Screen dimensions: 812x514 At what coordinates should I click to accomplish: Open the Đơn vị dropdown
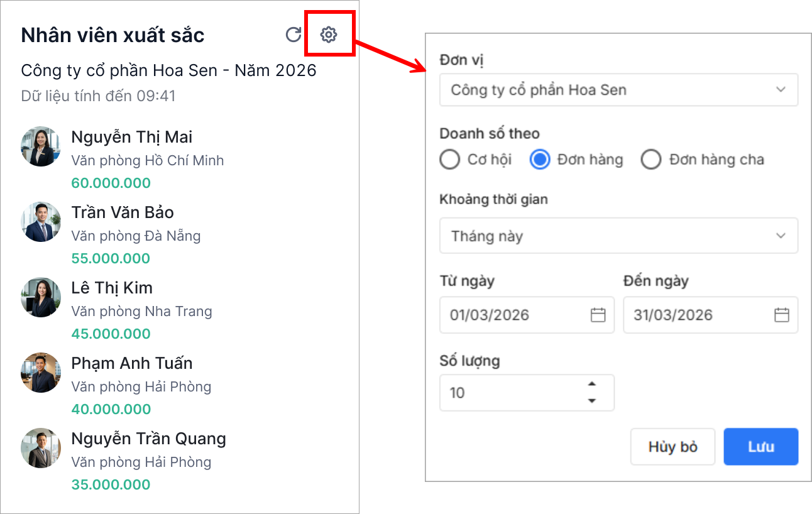[618, 90]
